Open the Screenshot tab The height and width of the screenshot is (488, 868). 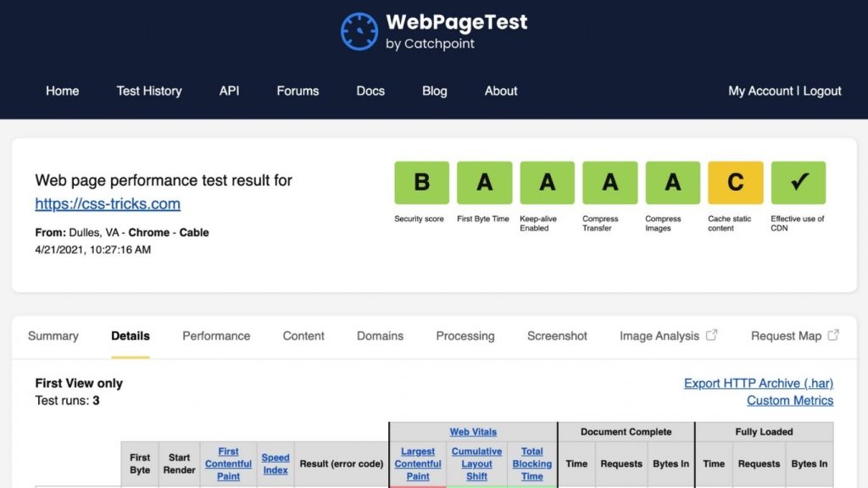(557, 335)
